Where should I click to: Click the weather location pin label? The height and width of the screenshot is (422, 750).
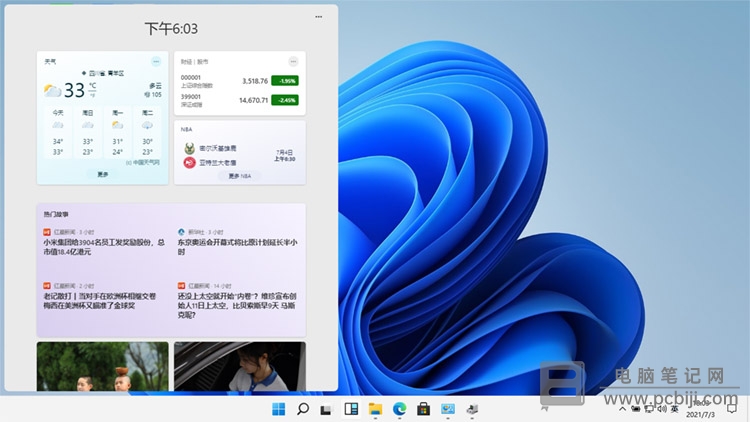click(x=102, y=73)
